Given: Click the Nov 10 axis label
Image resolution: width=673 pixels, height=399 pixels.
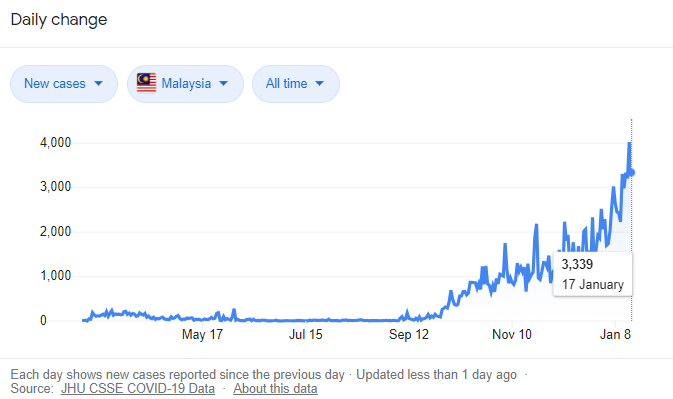Looking at the screenshot, I should click(x=512, y=335).
